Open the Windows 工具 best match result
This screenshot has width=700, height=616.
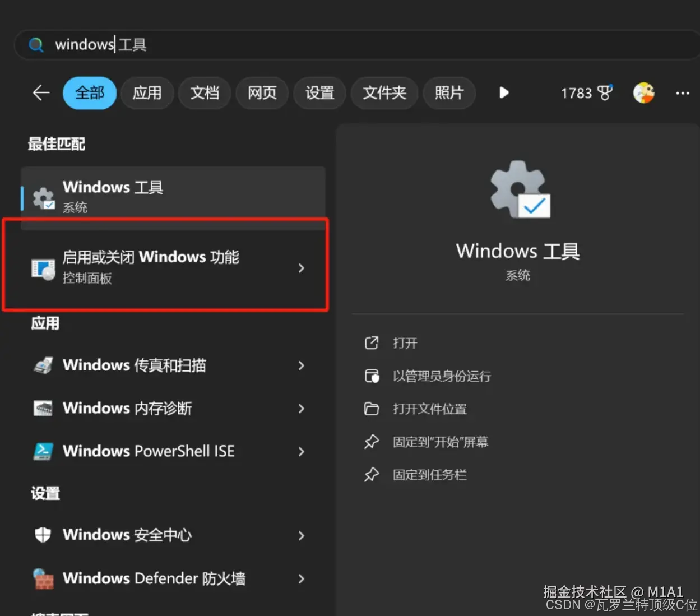tap(173, 197)
